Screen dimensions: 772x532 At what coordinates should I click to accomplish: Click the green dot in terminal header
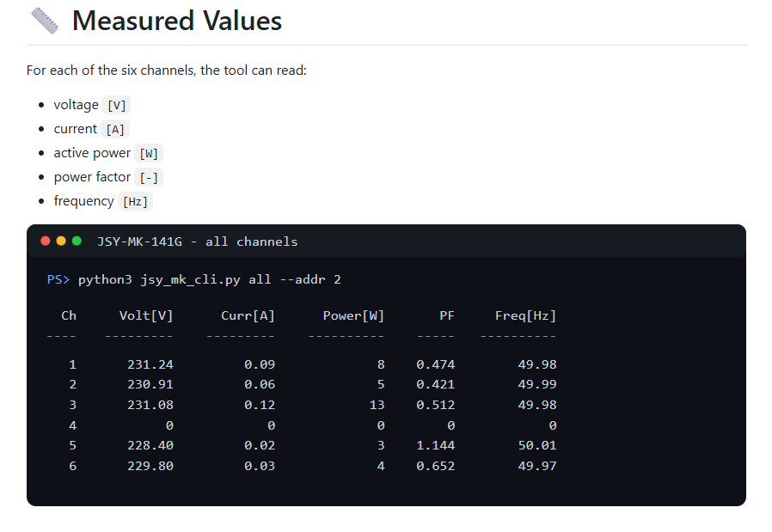[x=77, y=241]
